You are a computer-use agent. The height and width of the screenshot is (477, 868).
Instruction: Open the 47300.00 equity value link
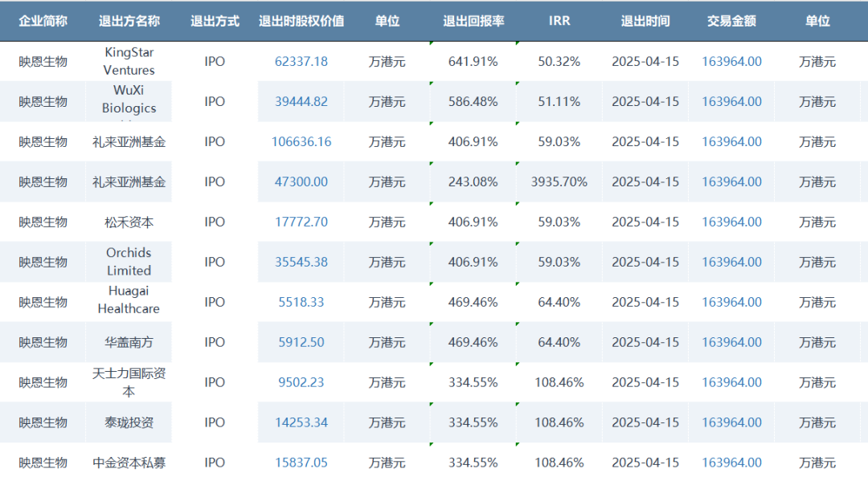pos(301,182)
